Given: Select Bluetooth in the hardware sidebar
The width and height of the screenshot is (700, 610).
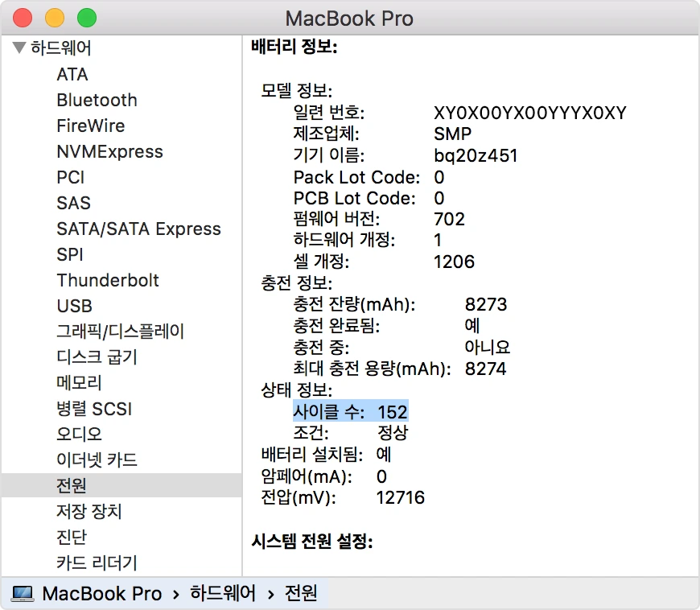Looking at the screenshot, I should click(97, 100).
